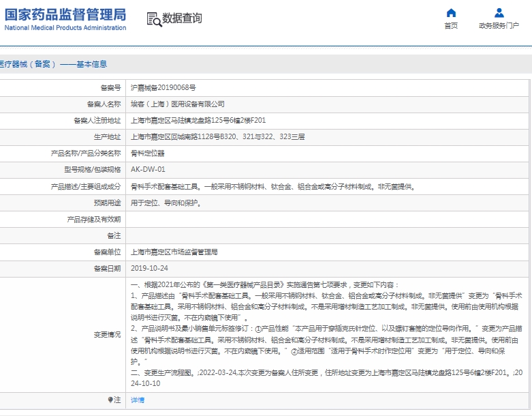
Task: Click the 备案日期 label
Action: click(x=107, y=268)
